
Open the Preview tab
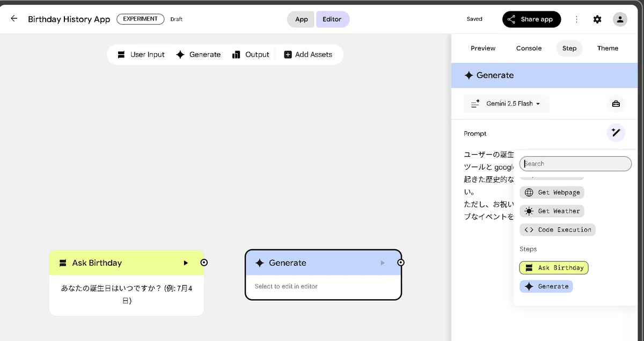pyautogui.click(x=483, y=48)
